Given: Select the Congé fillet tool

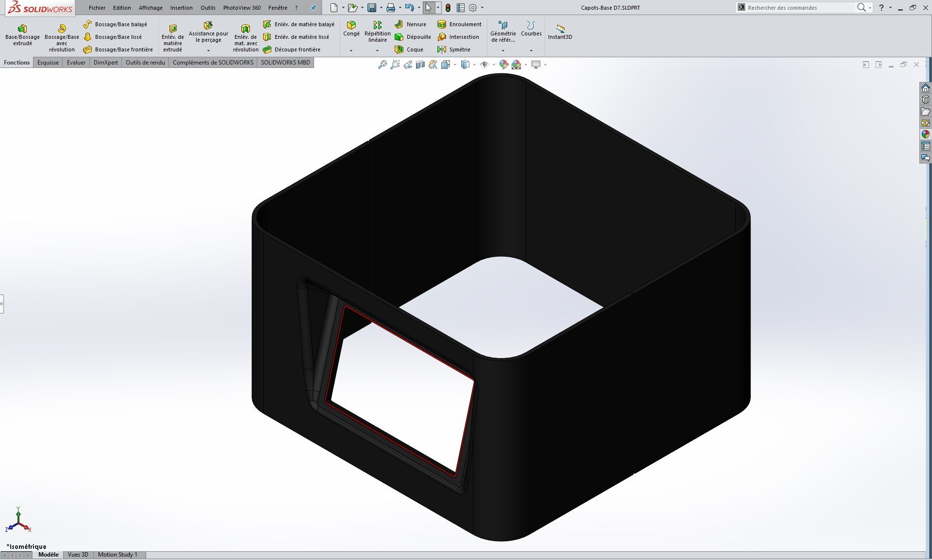Looking at the screenshot, I should 351,28.
